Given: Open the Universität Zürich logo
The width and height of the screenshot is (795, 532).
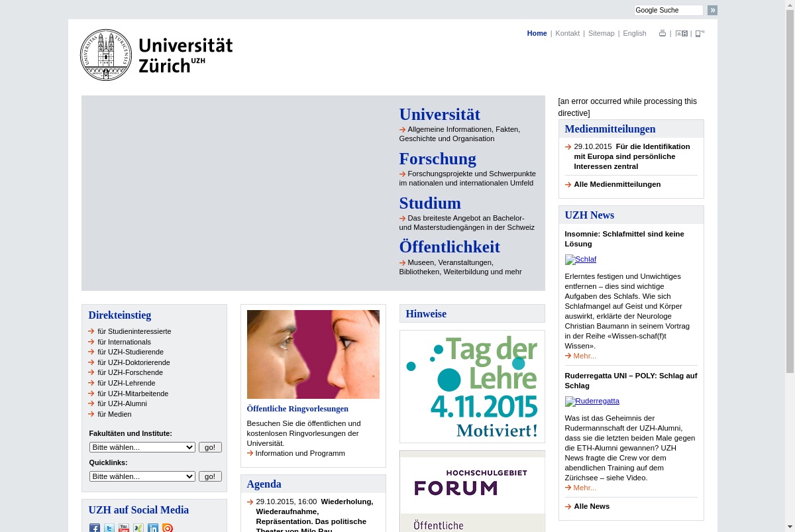Looking at the screenshot, I should 156,55.
